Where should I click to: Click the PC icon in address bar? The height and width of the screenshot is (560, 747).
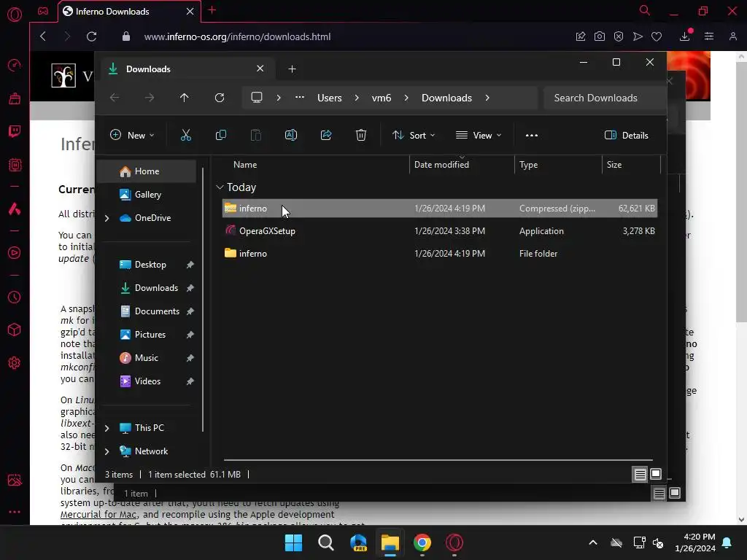(257, 98)
